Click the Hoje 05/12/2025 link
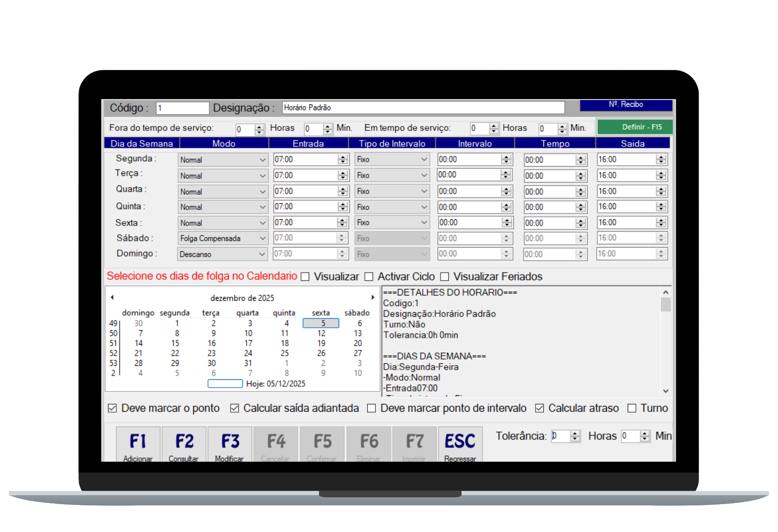The image size is (778, 532). (276, 384)
